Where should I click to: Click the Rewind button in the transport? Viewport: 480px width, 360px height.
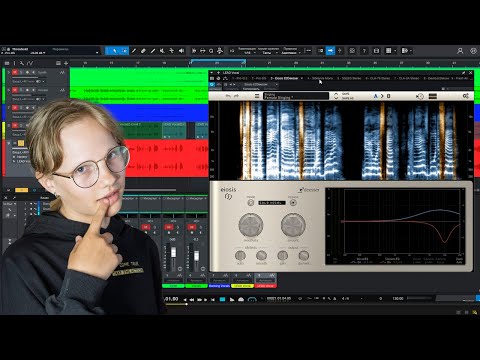192,299
